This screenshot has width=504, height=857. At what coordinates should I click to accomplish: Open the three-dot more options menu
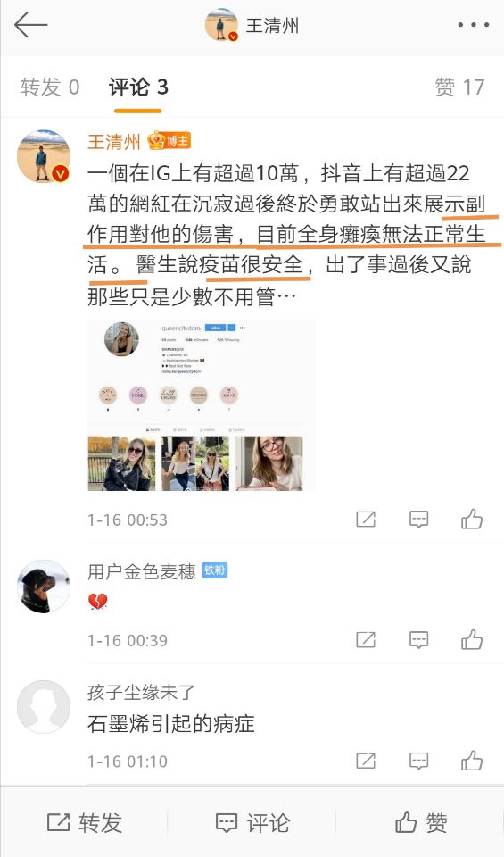coord(474,25)
